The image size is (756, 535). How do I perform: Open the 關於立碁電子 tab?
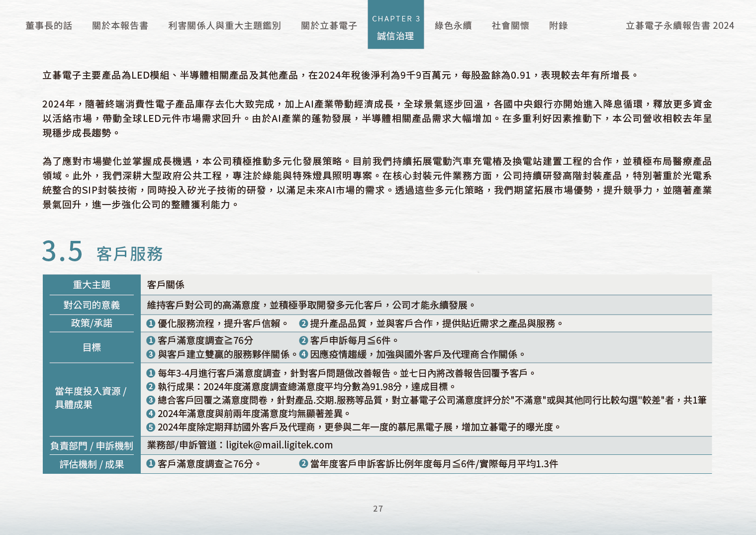(x=329, y=25)
